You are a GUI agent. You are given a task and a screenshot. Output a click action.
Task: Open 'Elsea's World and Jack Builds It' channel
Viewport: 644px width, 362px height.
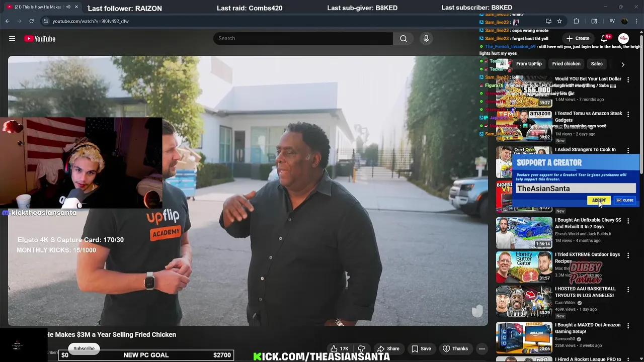point(583,234)
